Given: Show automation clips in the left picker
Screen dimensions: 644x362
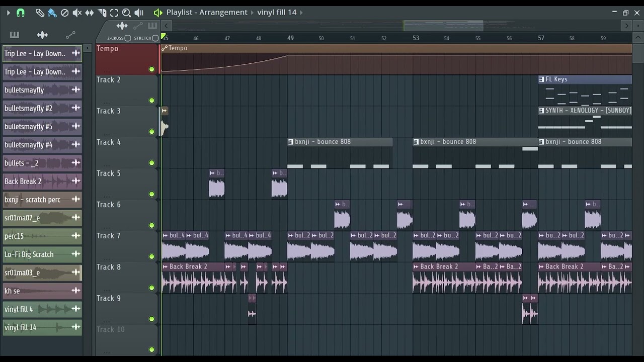Looking at the screenshot, I should point(70,35).
